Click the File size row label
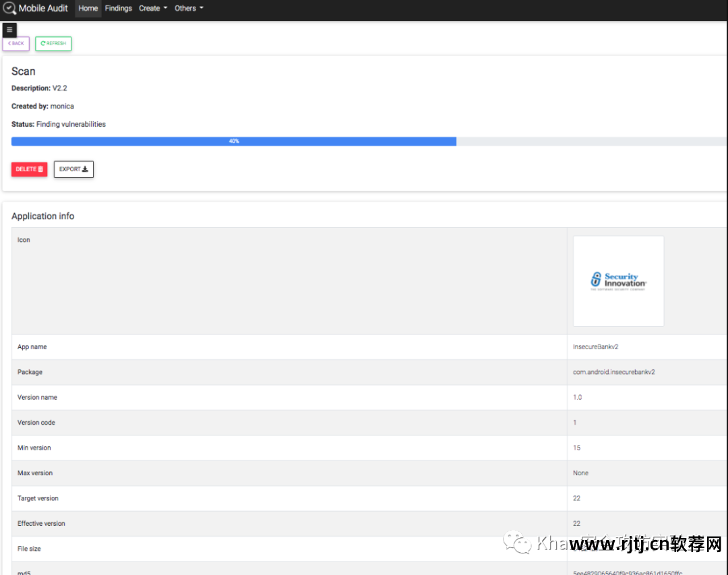728x575 pixels. [x=29, y=549]
